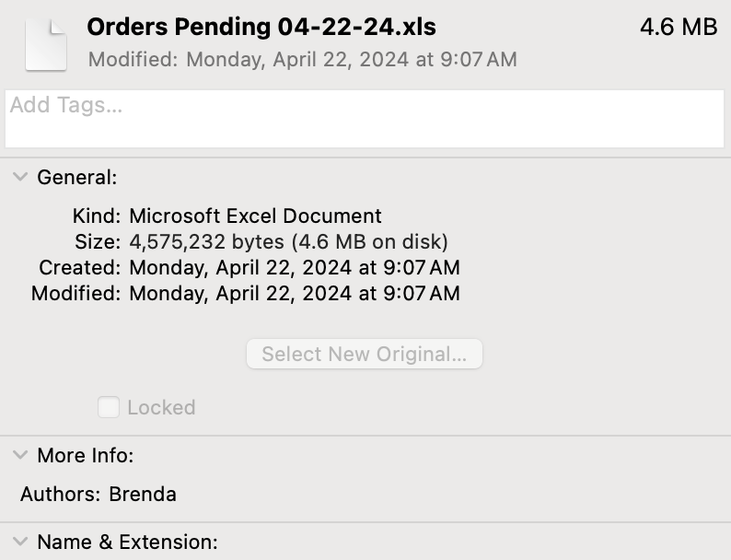The image size is (731, 560).
Task: Click the Name & Extension heading label
Action: [127, 542]
